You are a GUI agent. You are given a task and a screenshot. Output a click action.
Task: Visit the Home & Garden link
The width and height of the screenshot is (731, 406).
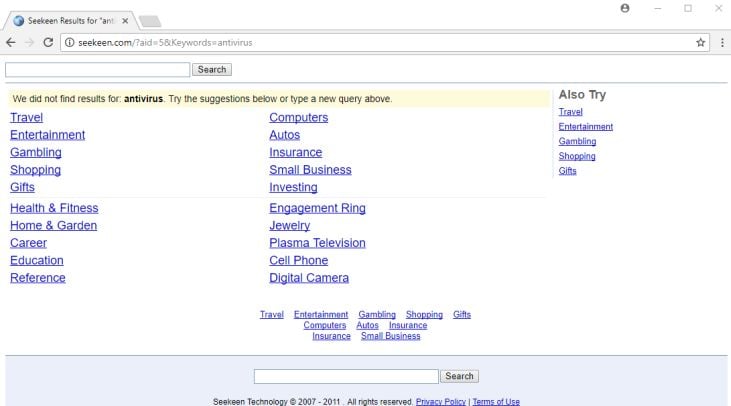click(54, 225)
